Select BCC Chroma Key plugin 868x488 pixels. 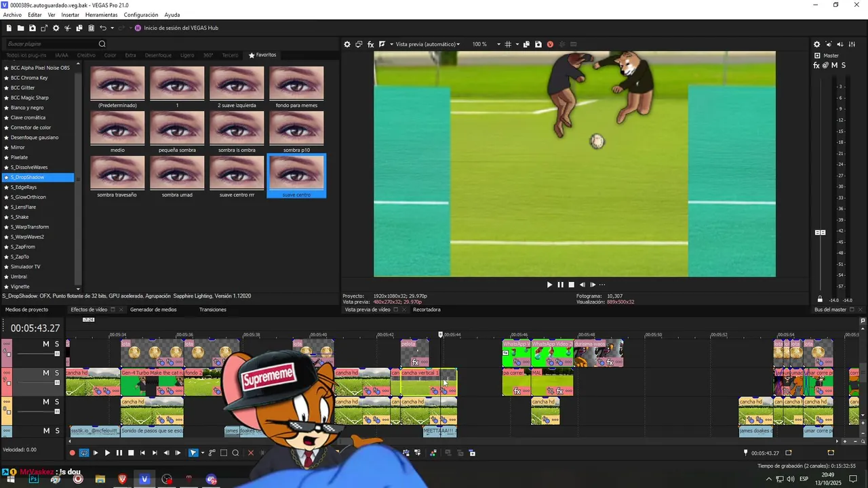(29, 78)
